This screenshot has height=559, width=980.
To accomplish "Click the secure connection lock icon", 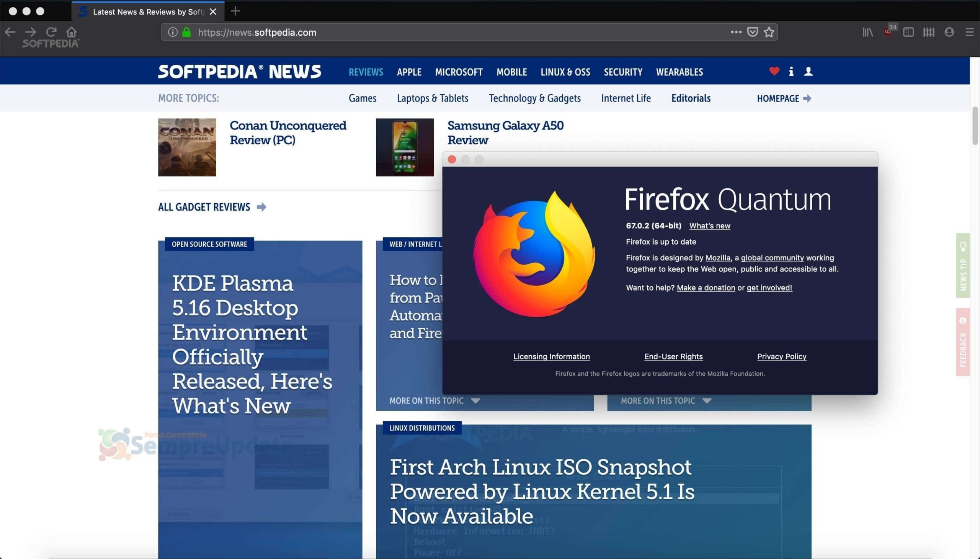I will [187, 31].
